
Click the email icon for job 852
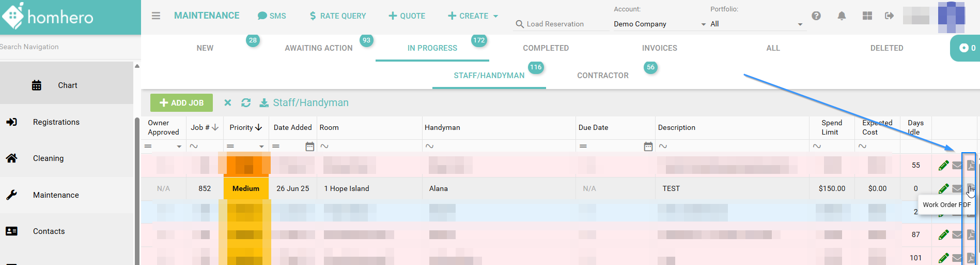pyautogui.click(x=957, y=188)
